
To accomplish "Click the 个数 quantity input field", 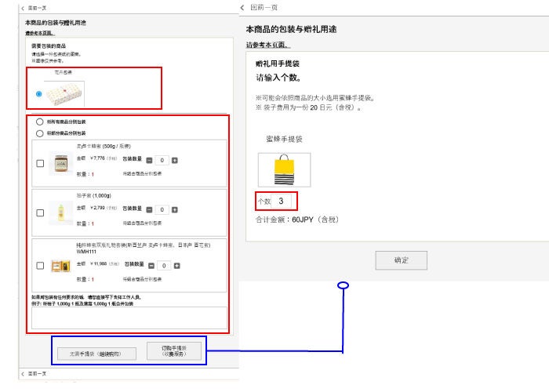I will [x=282, y=201].
